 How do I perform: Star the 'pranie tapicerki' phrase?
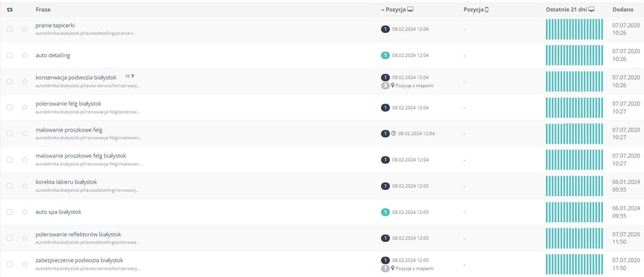click(x=24, y=29)
